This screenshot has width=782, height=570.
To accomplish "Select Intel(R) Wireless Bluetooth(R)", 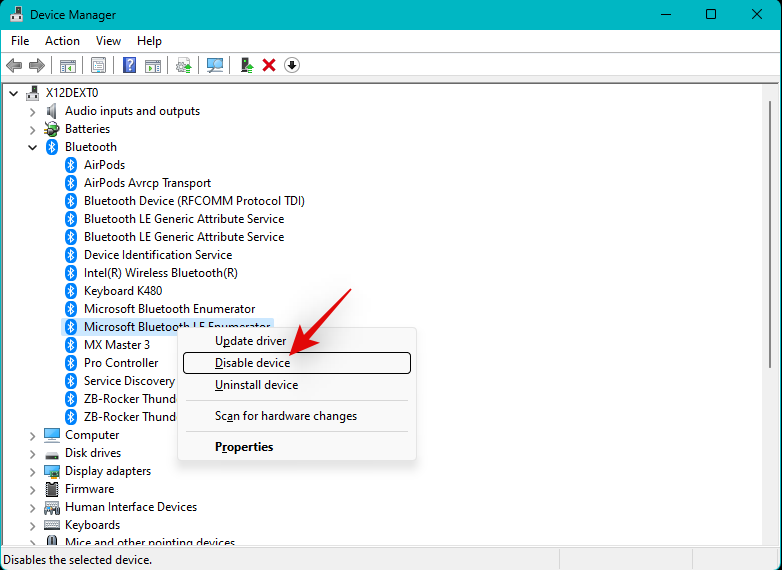I will [x=161, y=272].
